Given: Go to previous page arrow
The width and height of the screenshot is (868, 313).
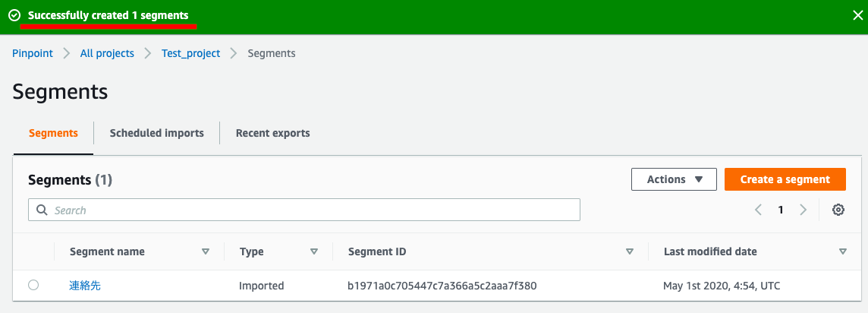Looking at the screenshot, I should coord(758,210).
